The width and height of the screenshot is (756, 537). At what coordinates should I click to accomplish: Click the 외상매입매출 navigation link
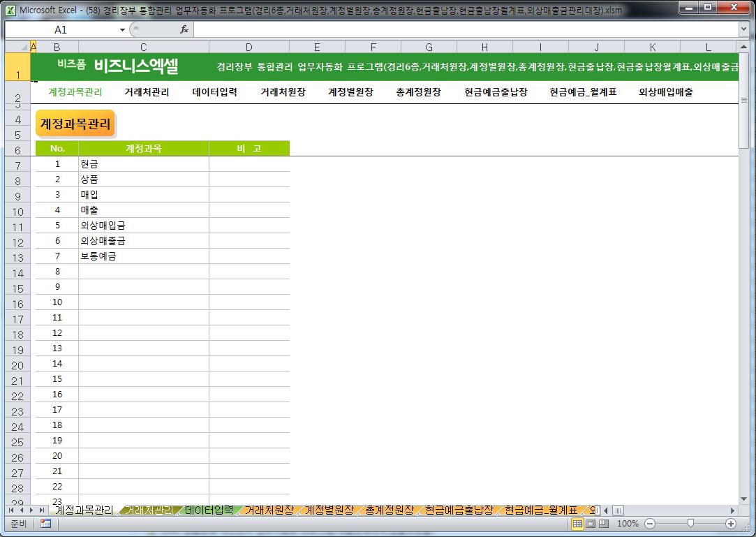pyautogui.click(x=666, y=92)
